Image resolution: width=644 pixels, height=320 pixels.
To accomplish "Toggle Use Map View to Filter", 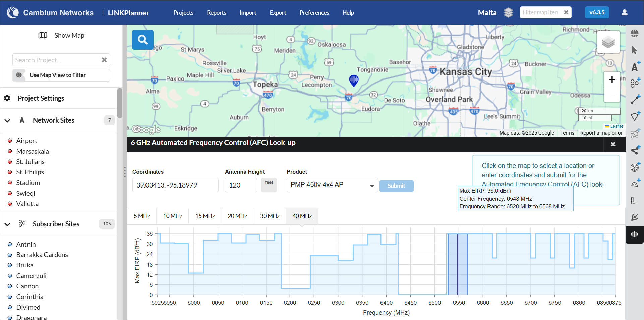I will tap(61, 75).
